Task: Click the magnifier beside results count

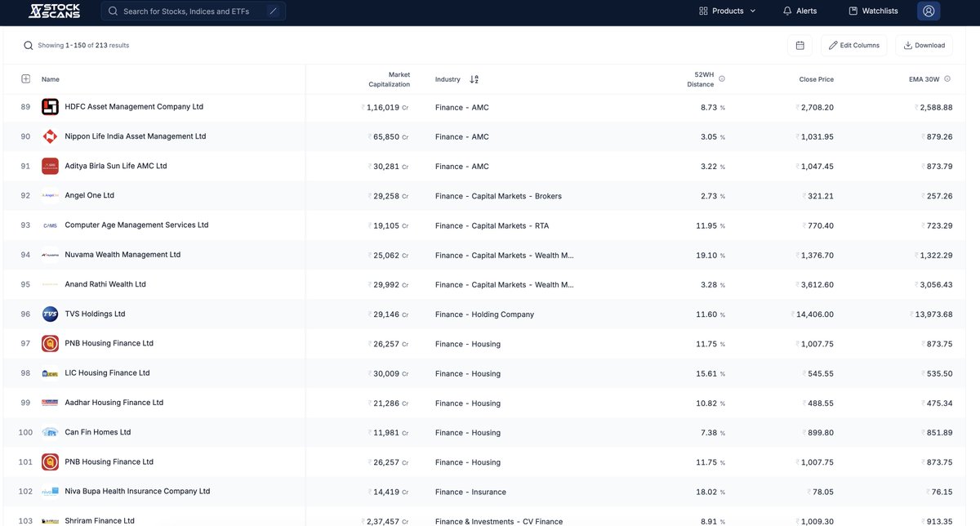Action: pos(29,46)
